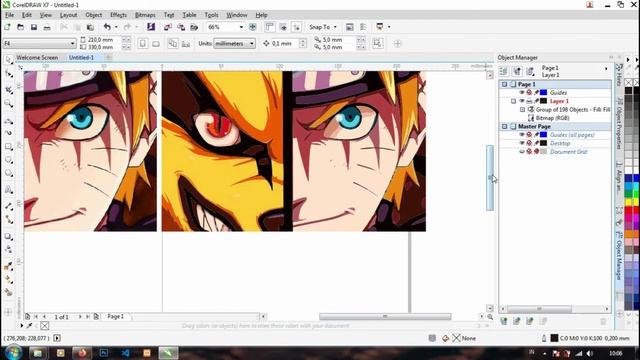Select Portrait page orientation
The width and height of the screenshot is (640, 360).
coord(142,43)
